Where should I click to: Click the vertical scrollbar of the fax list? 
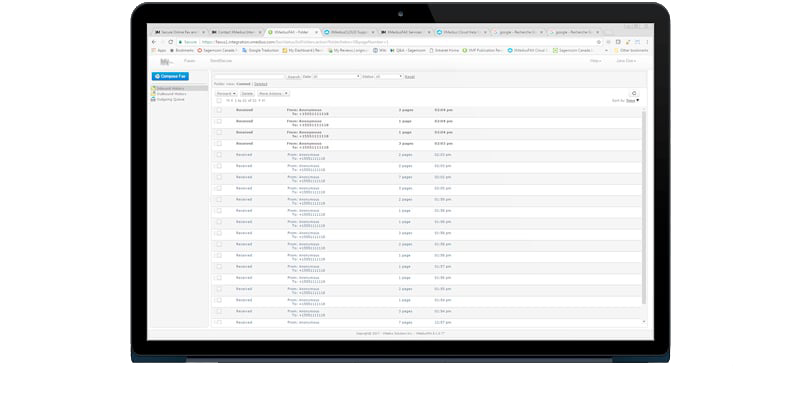pos(644,207)
